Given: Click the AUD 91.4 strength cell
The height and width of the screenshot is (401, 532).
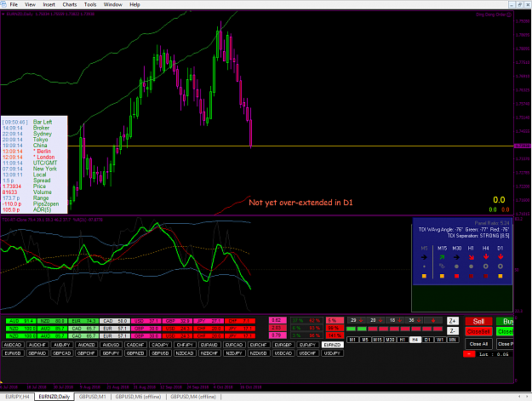Looking at the screenshot, I should pyautogui.click(x=20, y=321).
